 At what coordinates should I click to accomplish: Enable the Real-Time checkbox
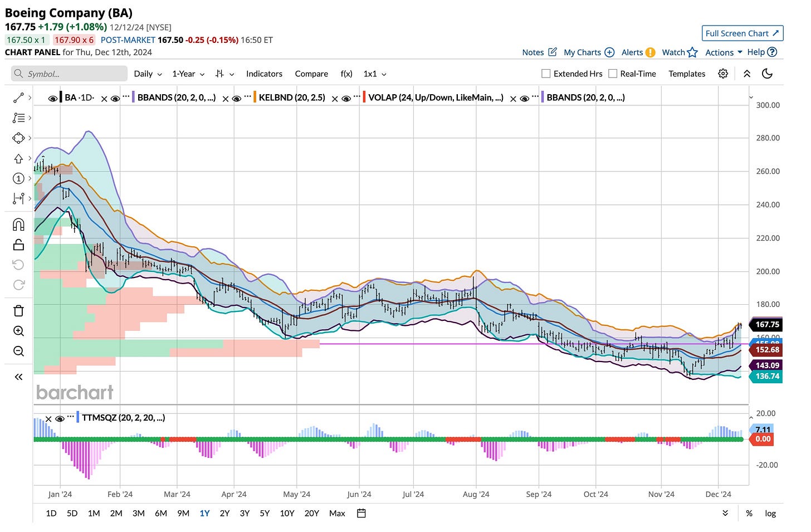pos(613,74)
